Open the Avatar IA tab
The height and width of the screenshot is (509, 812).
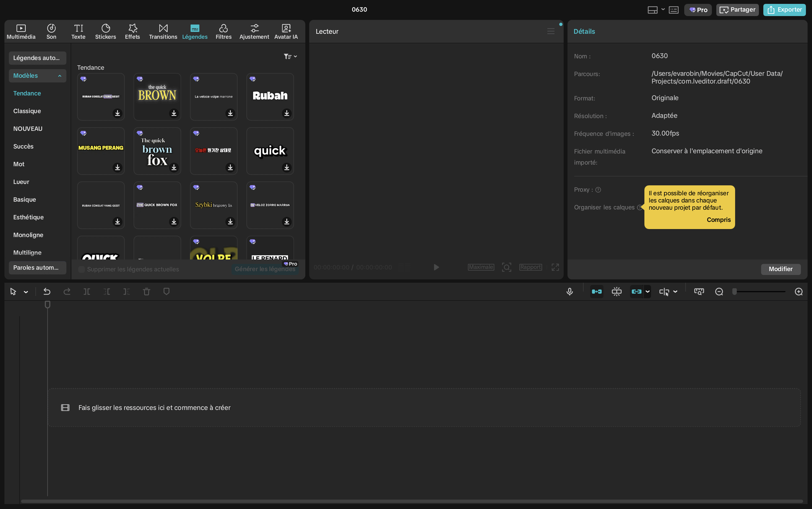[x=286, y=32]
